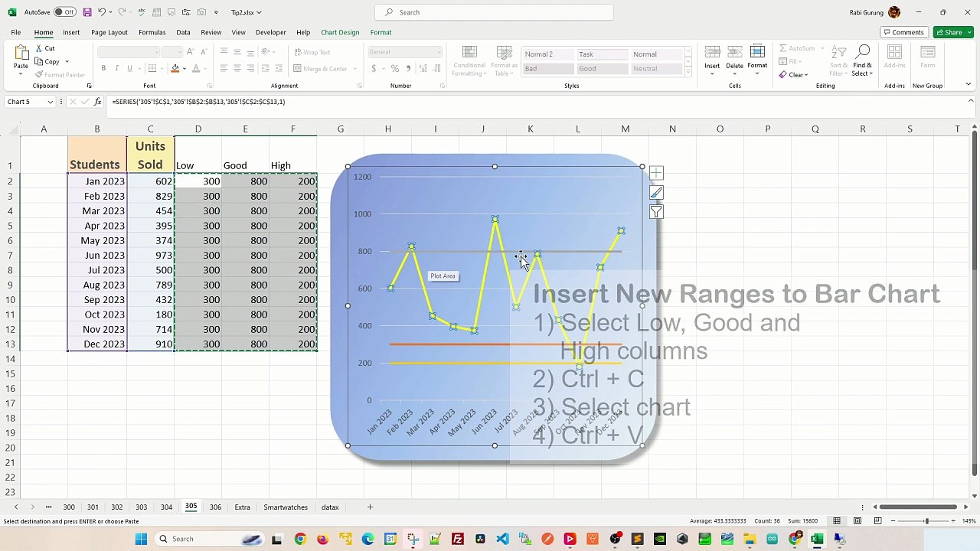This screenshot has height=551, width=980.
Task: Open the Share button dropdown arrow
Action: (x=969, y=32)
